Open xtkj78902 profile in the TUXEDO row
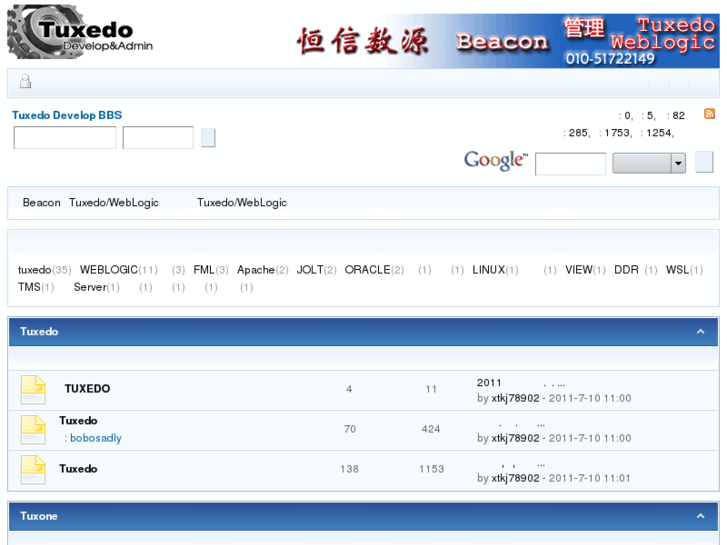727x545 pixels. (x=515, y=398)
